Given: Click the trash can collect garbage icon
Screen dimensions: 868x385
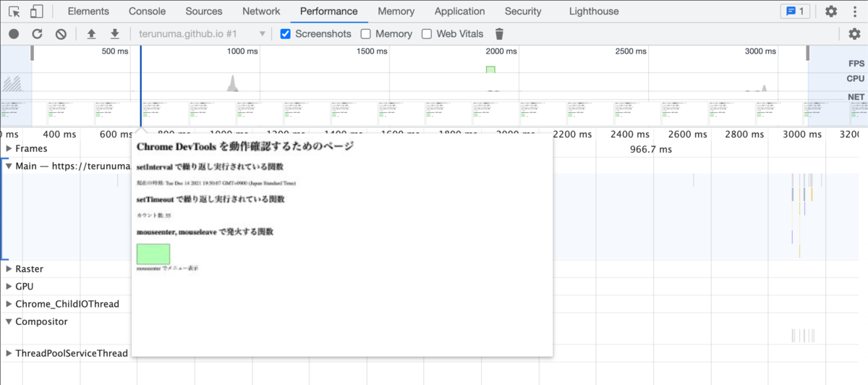Looking at the screenshot, I should [x=499, y=34].
